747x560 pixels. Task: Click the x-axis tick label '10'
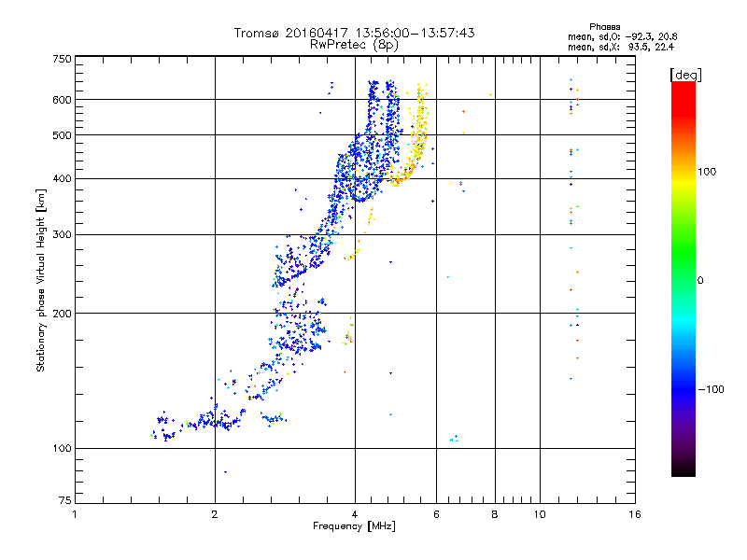point(540,514)
